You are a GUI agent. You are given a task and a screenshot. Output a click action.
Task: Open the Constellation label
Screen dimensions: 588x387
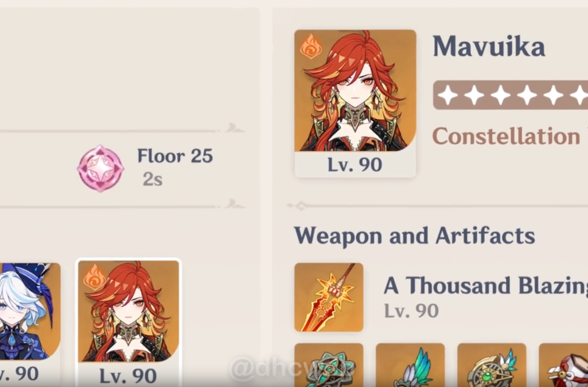click(506, 136)
